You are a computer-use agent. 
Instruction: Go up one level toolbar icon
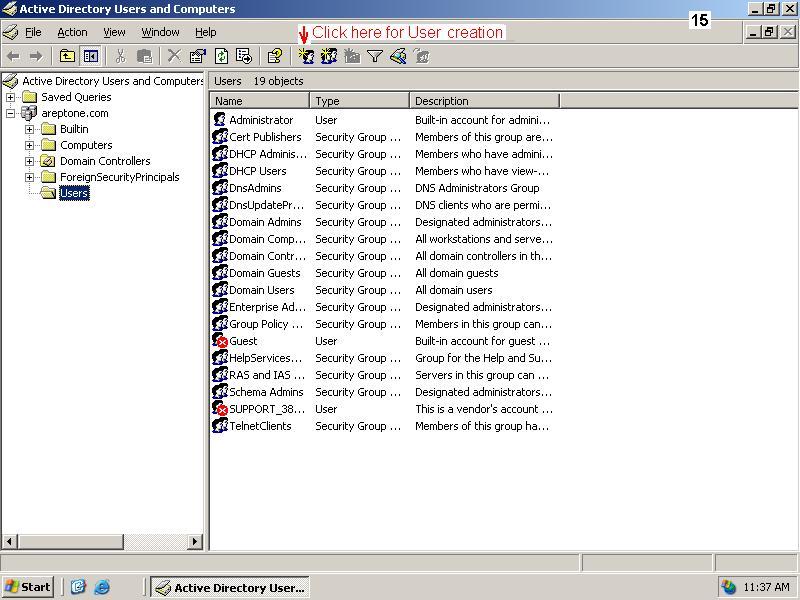click(x=67, y=56)
